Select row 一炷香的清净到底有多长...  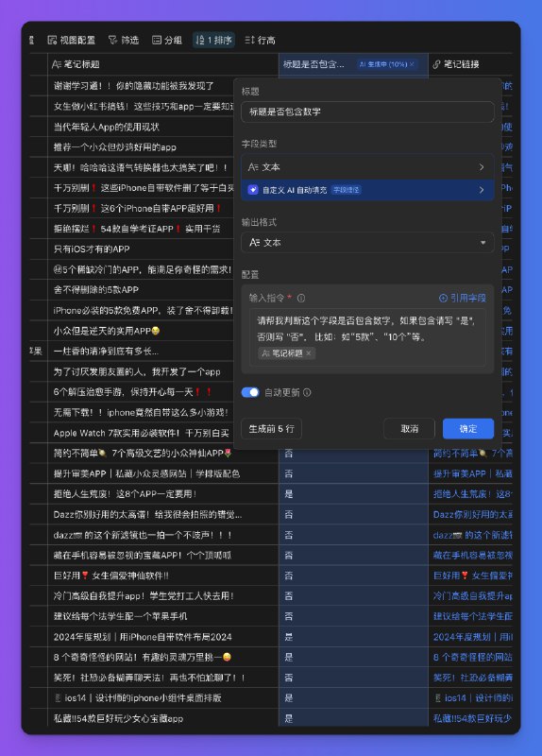click(106, 351)
